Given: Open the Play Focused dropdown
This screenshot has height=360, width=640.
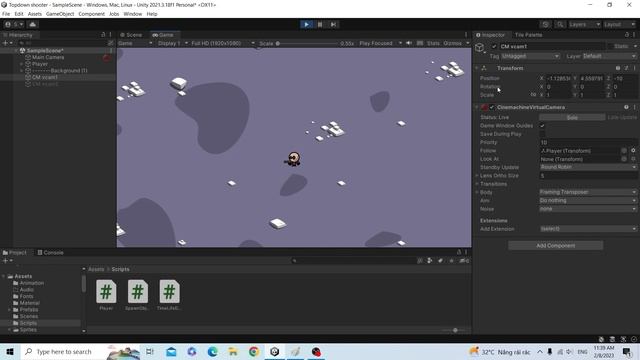Looking at the screenshot, I should pyautogui.click(x=380, y=43).
